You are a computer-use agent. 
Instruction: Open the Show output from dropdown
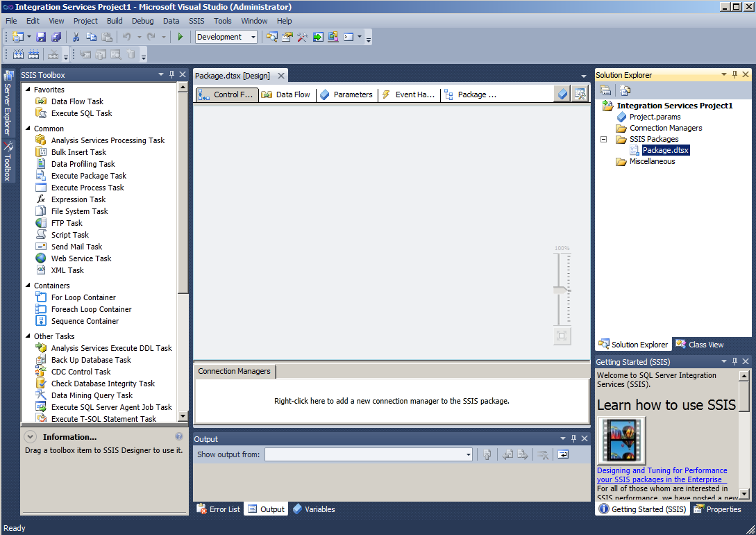point(368,454)
